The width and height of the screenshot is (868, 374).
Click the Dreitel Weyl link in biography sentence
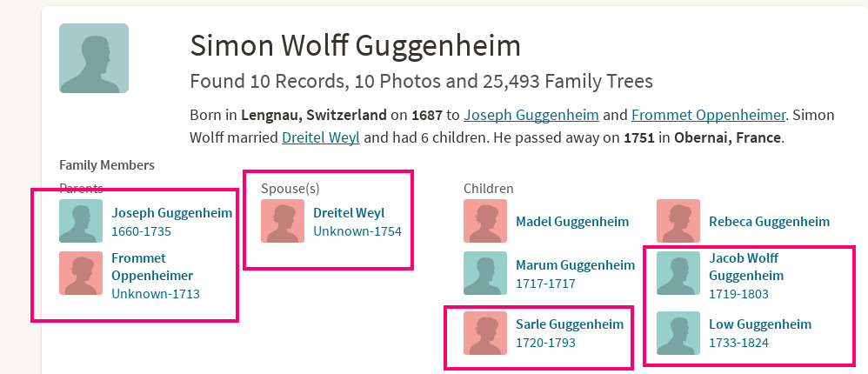321,137
